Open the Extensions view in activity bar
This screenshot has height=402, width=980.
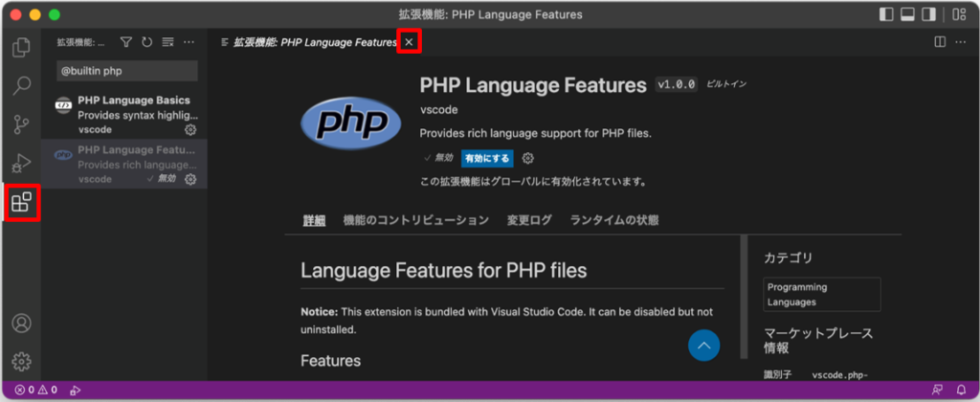pos(22,202)
